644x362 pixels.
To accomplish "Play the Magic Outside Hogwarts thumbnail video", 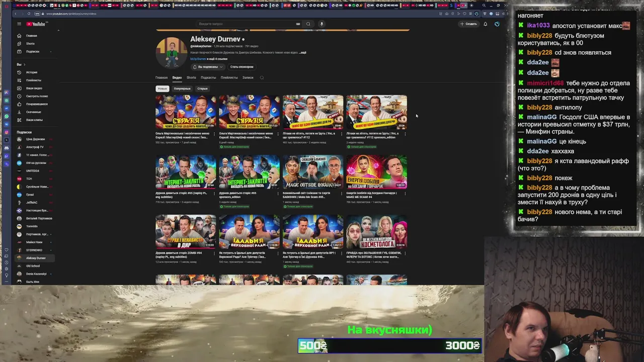I will pyautogui.click(x=313, y=172).
